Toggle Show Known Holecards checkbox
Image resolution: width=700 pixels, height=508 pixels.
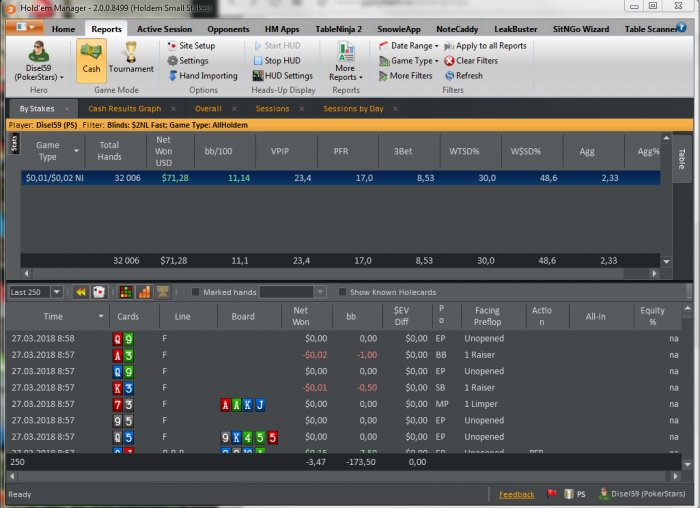click(x=342, y=292)
